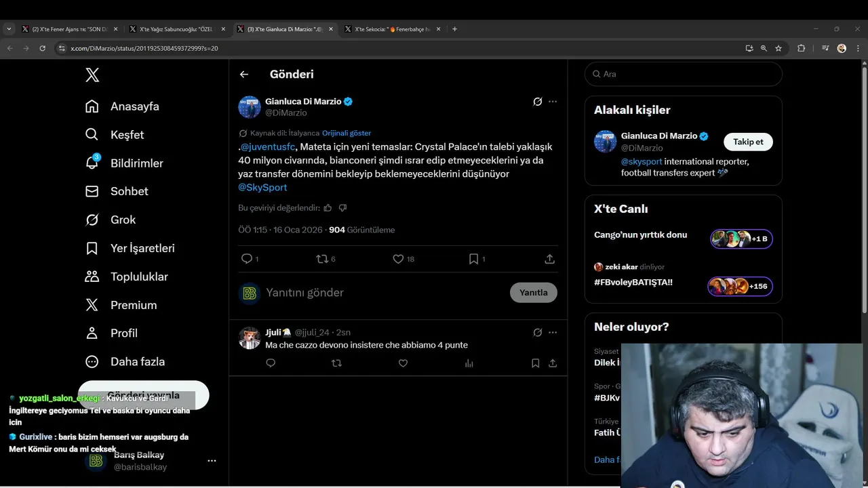Click Originali göster link
Viewport: 868px width, 488px height.
(x=347, y=133)
